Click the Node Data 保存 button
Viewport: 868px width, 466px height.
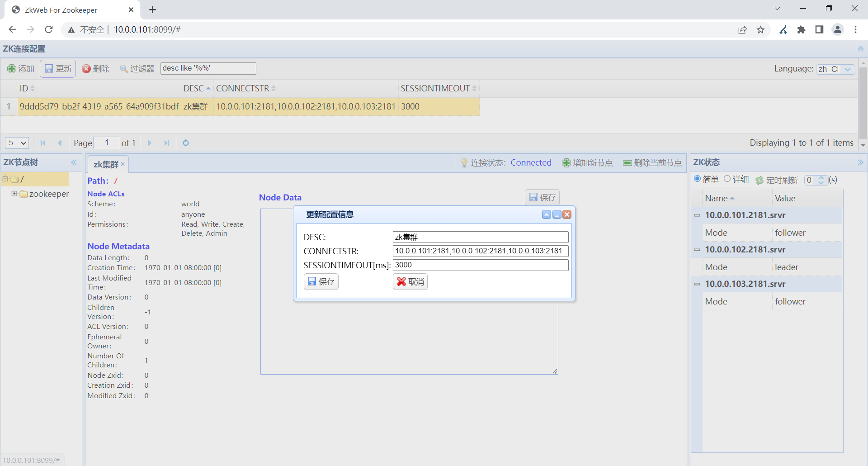(x=542, y=197)
